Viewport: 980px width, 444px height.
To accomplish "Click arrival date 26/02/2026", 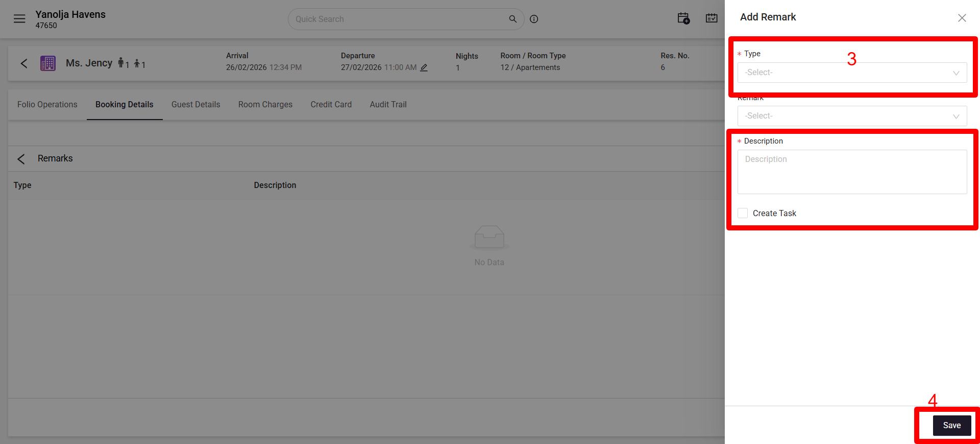I will (247, 67).
